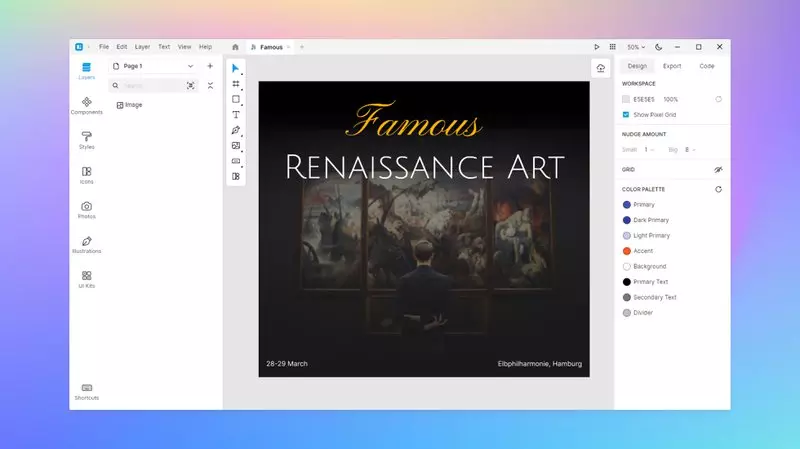Add a new page with plus
This screenshot has width=800, height=449.
(x=210, y=66)
